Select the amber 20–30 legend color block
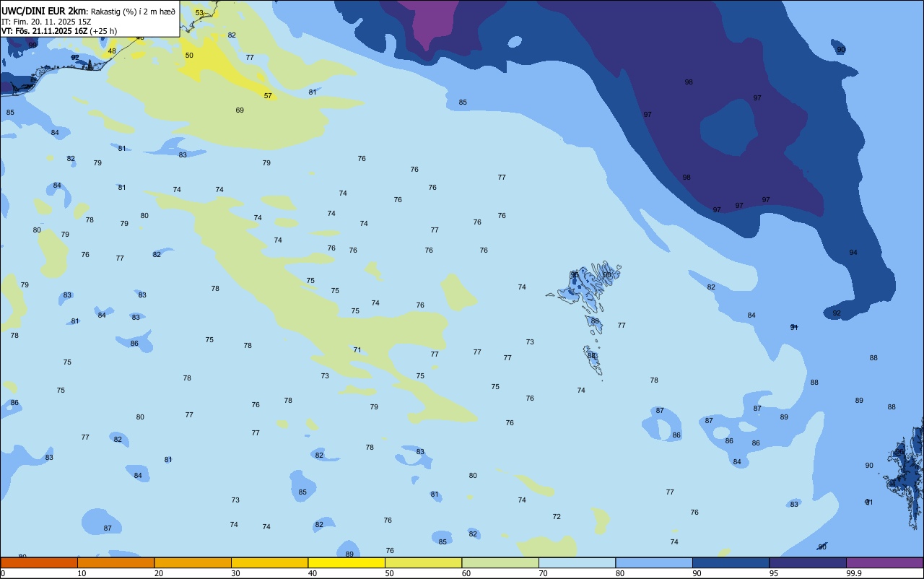Screen dimensions: 924x579 pos(193,562)
